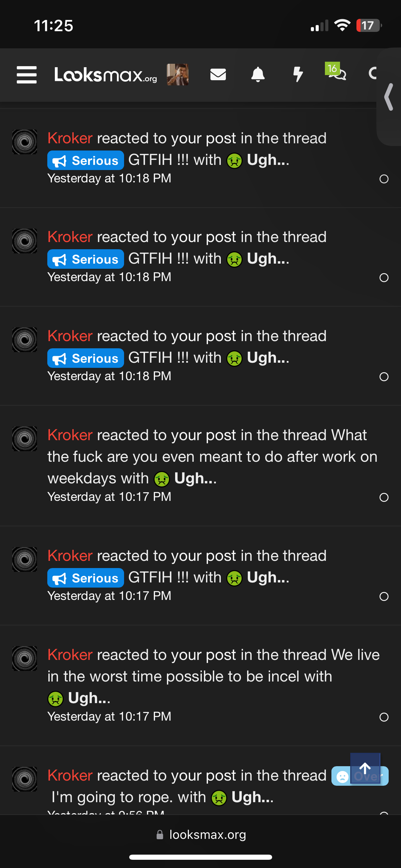Tap the lock icon next to looksmax.org

[x=160, y=834]
